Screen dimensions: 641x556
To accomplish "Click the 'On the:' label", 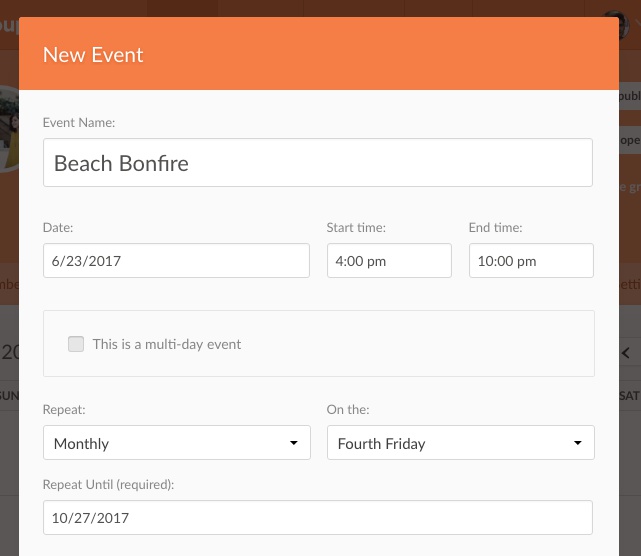I will tap(348, 409).
